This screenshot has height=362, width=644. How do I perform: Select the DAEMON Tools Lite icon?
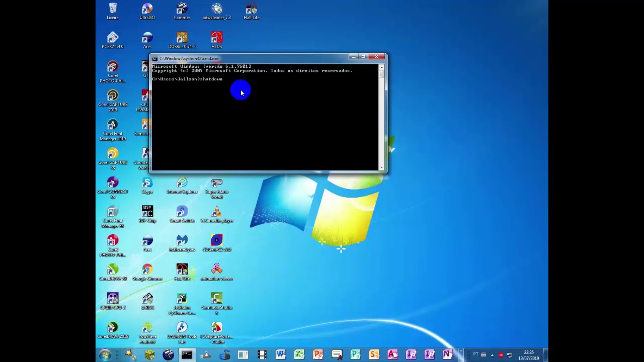point(182,333)
